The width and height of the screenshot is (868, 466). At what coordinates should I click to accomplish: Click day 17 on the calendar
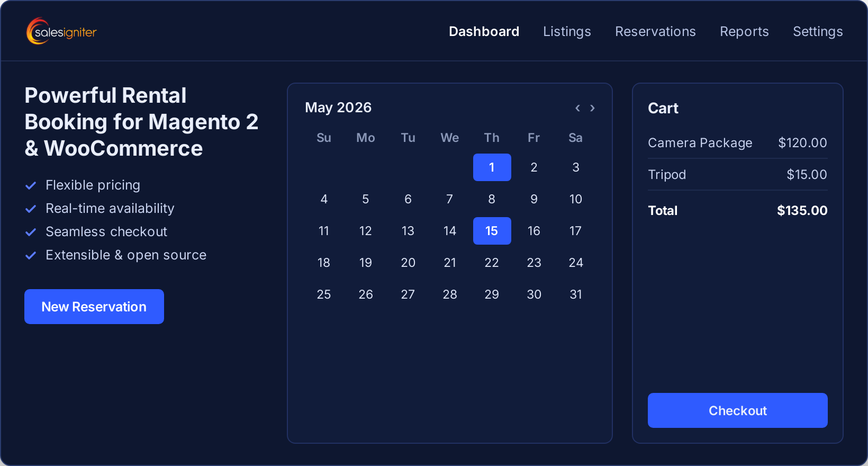coord(576,231)
